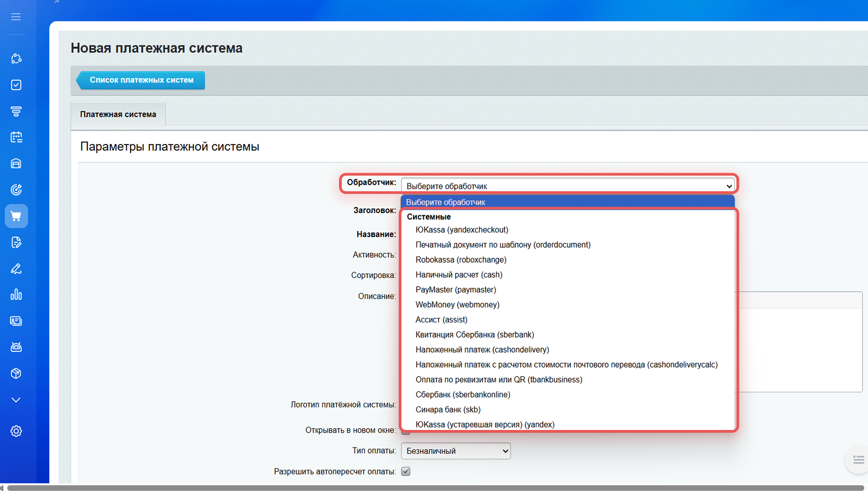Open the Обработчик dropdown field
Image resolution: width=868 pixels, height=491 pixels.
coord(568,186)
